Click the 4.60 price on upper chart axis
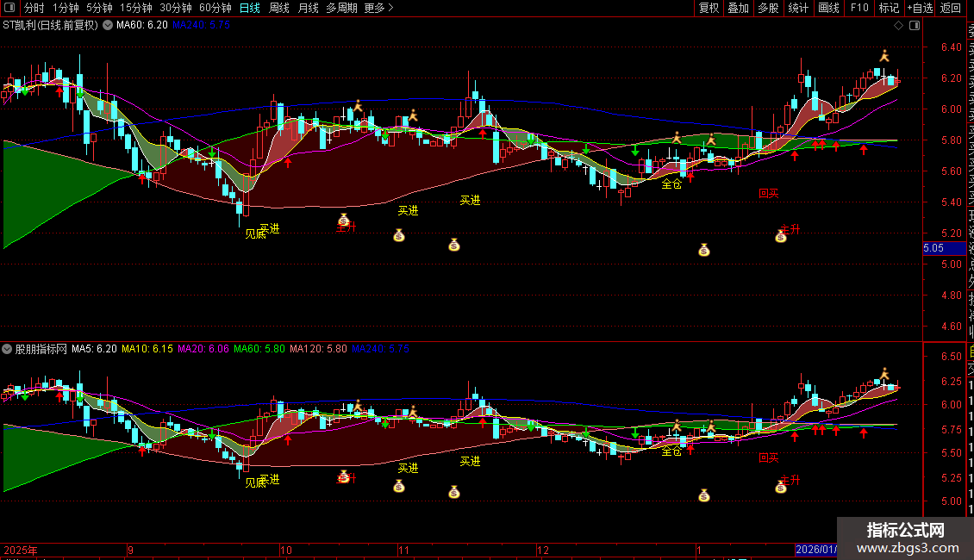 (x=951, y=327)
